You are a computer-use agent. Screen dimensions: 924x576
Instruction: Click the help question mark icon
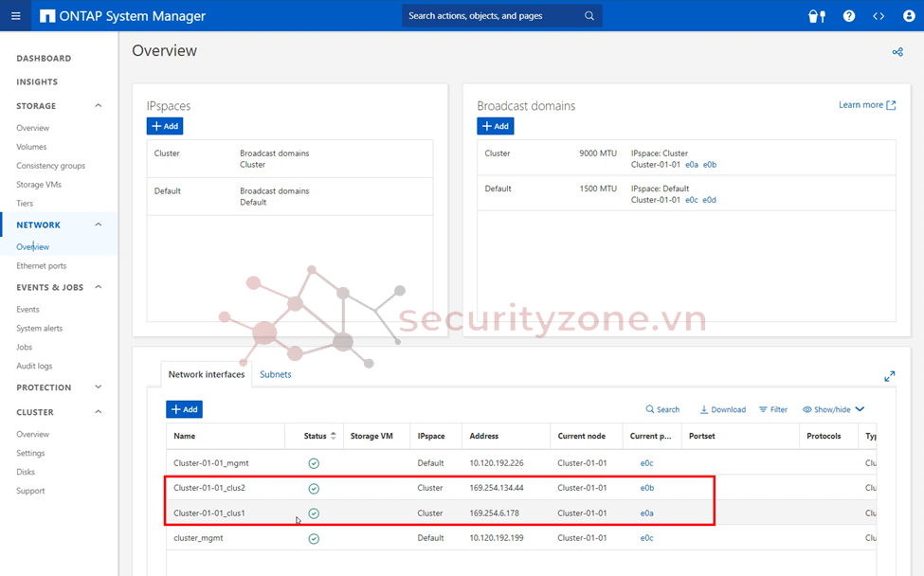849,16
